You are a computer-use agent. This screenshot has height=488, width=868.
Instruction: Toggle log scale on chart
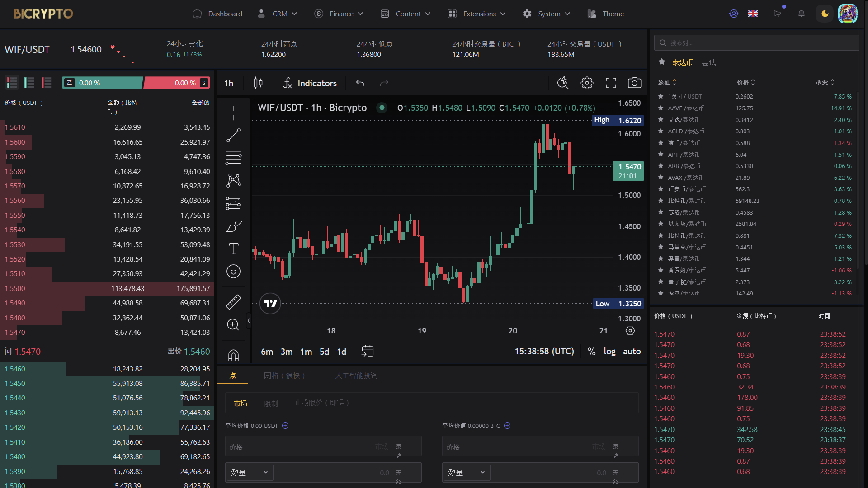[x=609, y=352]
